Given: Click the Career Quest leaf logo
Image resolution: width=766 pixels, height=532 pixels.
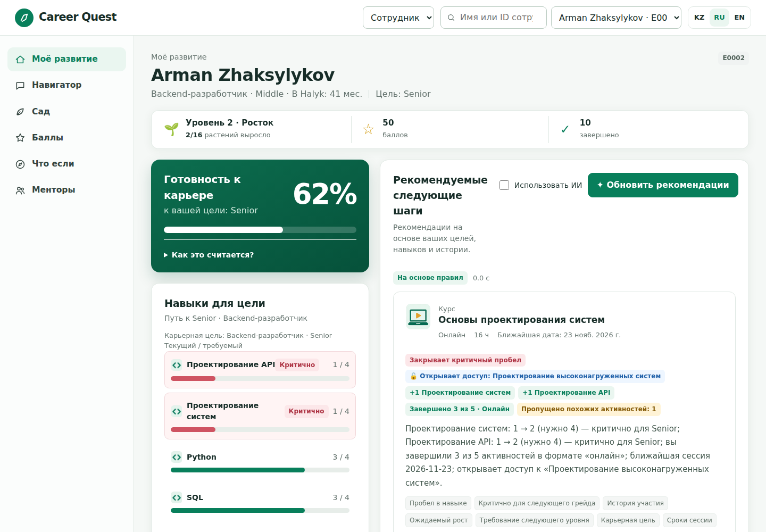Looking at the screenshot, I should (x=24, y=18).
